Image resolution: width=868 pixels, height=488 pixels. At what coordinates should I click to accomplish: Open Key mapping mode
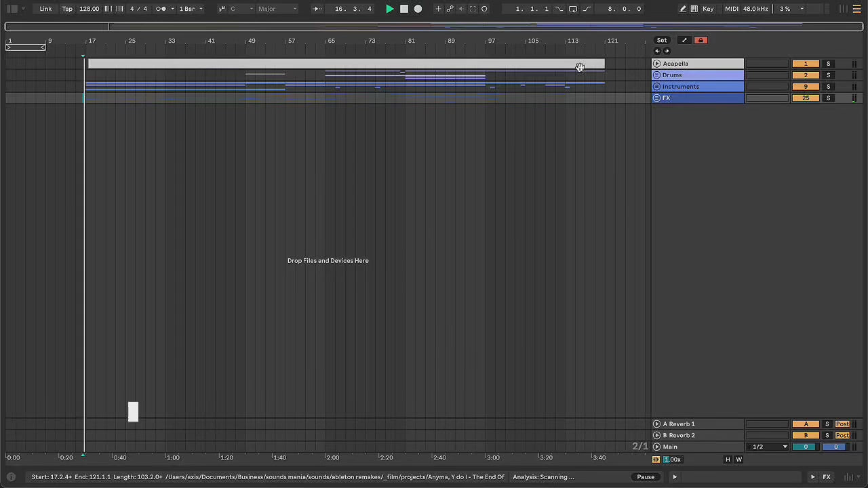[x=708, y=9]
